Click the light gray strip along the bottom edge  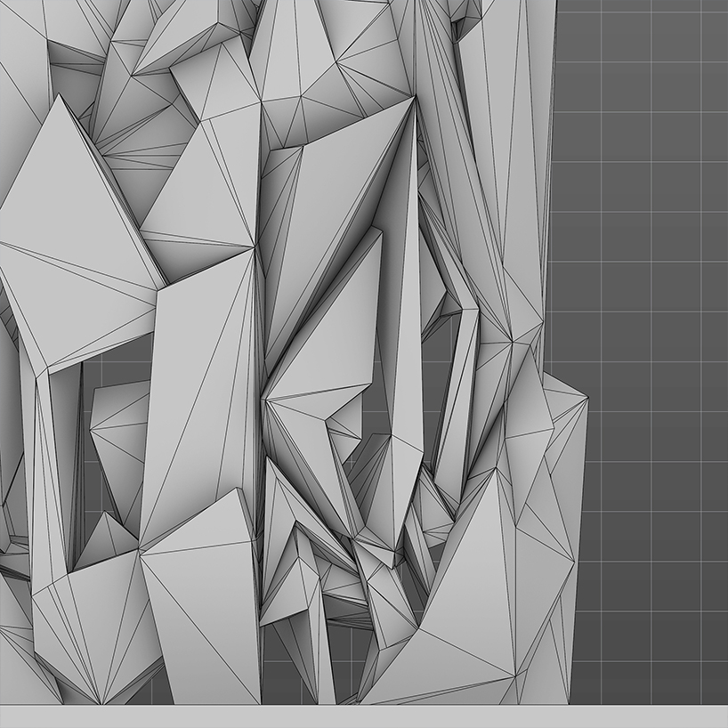pos(364,717)
